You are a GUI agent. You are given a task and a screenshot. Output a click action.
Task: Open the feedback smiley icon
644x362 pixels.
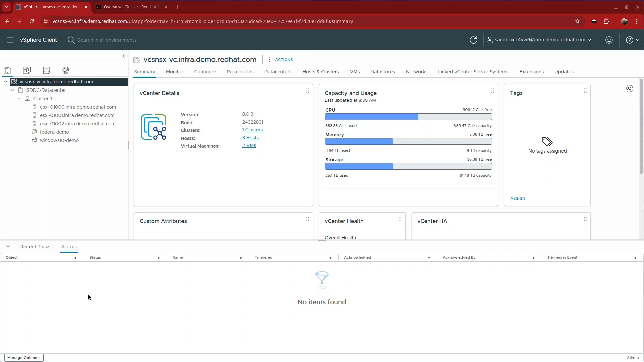609,40
